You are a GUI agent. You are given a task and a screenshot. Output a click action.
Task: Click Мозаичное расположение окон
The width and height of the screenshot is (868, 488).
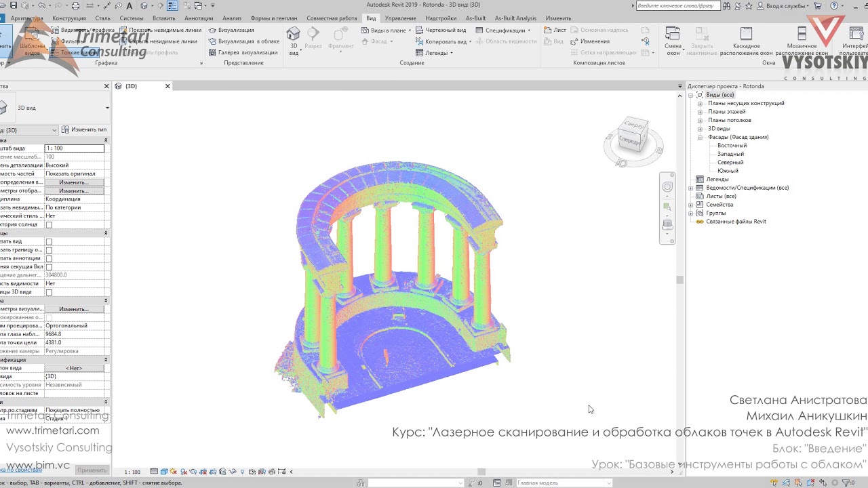coord(802,41)
